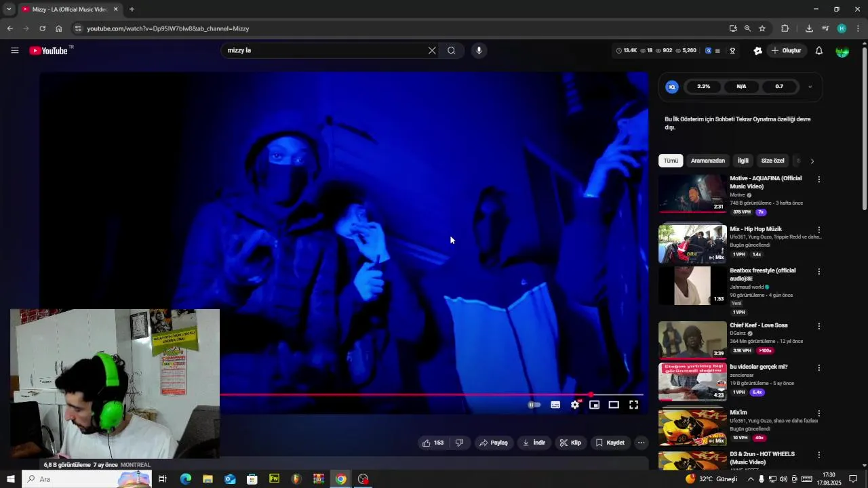The height and width of the screenshot is (488, 868).
Task: Click the Paylaş share button
Action: point(494,443)
